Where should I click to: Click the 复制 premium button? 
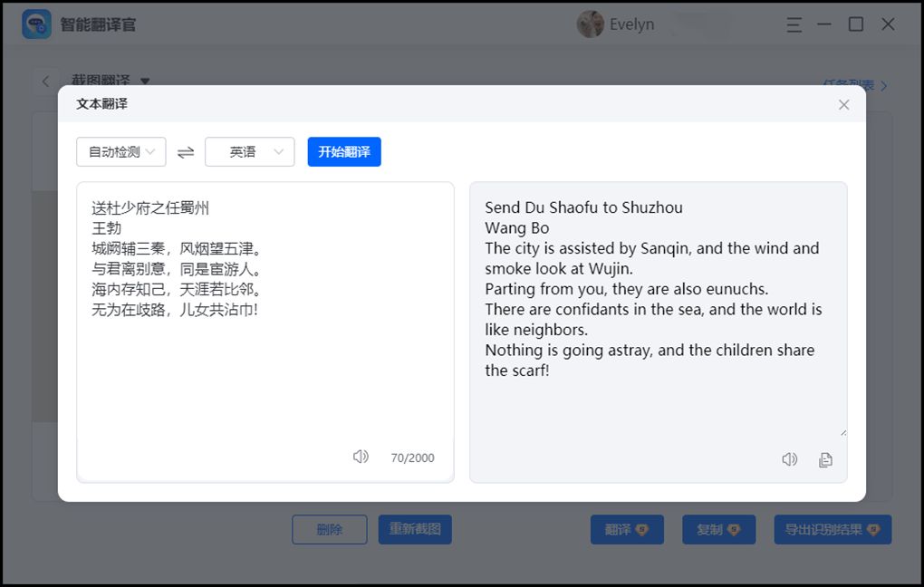[718, 529]
